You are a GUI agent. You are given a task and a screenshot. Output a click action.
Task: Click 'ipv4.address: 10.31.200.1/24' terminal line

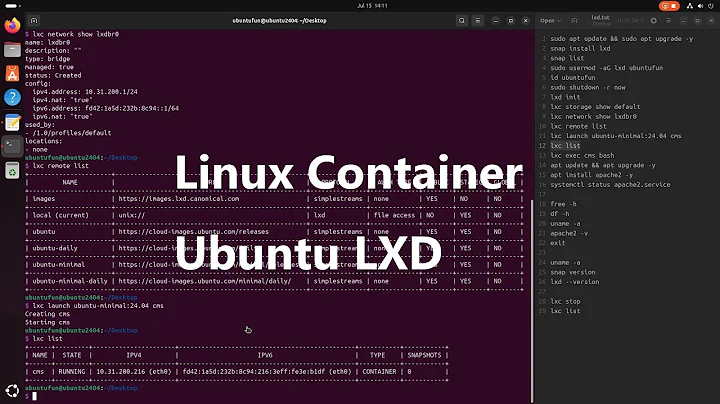point(85,92)
